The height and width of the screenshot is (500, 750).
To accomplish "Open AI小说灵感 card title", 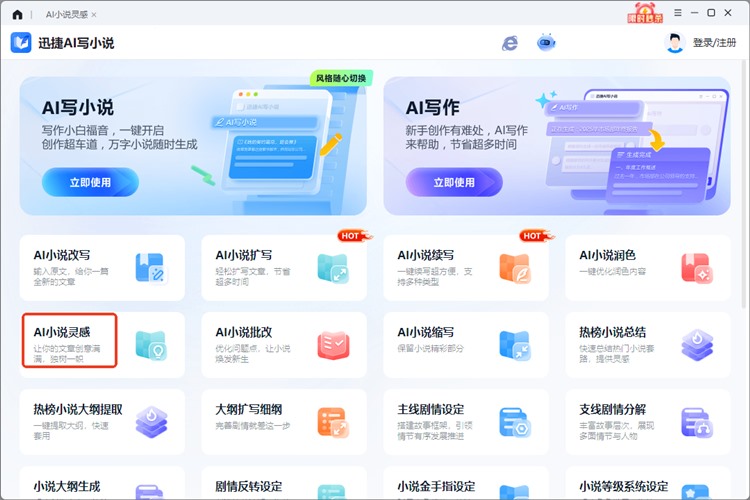I will pyautogui.click(x=62, y=332).
